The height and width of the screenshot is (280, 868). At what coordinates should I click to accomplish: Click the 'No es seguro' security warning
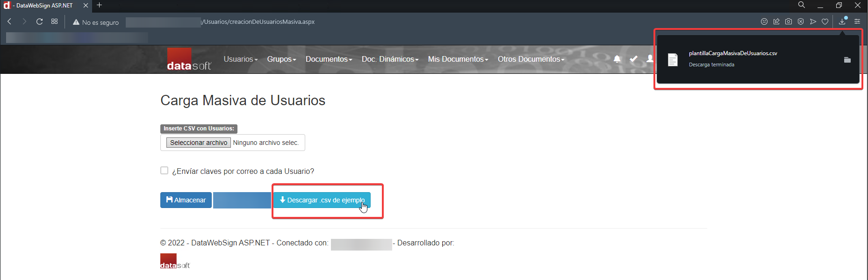coord(96,22)
